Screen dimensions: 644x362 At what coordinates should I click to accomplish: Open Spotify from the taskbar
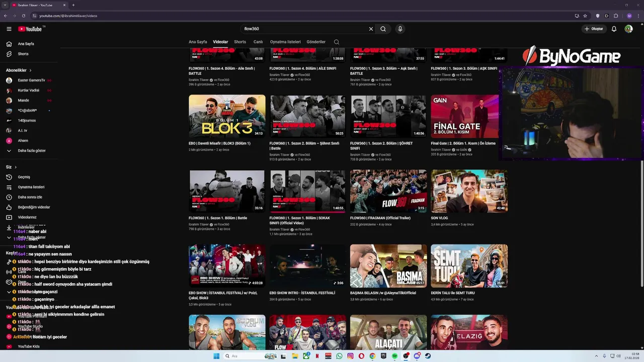coord(394,356)
